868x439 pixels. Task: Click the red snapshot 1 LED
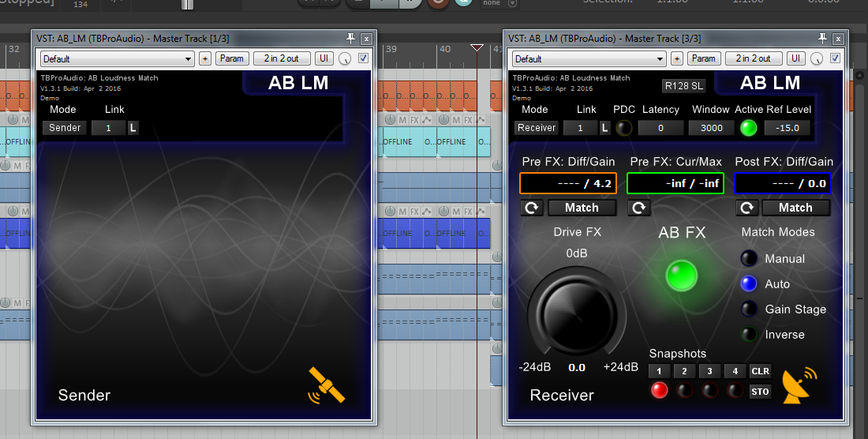(x=659, y=390)
